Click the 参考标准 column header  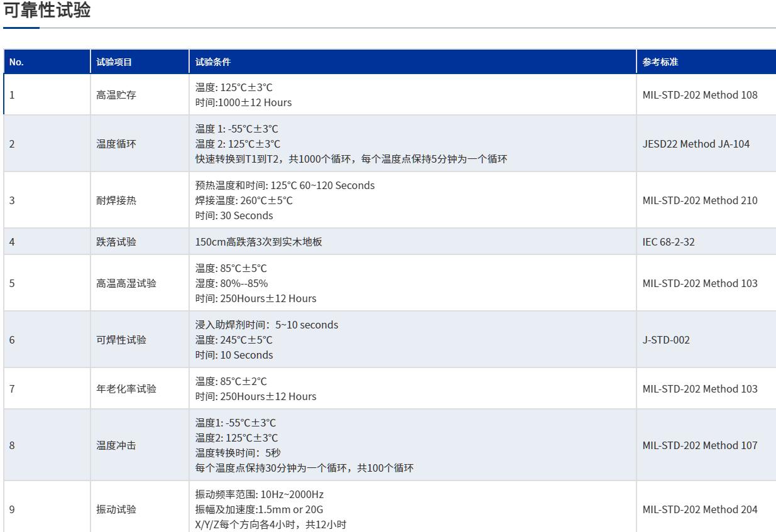(660, 62)
